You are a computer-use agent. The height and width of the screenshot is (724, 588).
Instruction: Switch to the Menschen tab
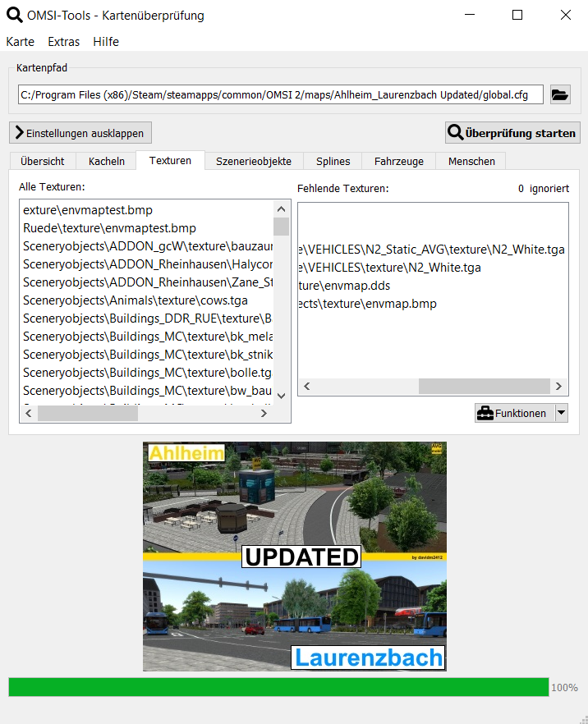point(471,161)
